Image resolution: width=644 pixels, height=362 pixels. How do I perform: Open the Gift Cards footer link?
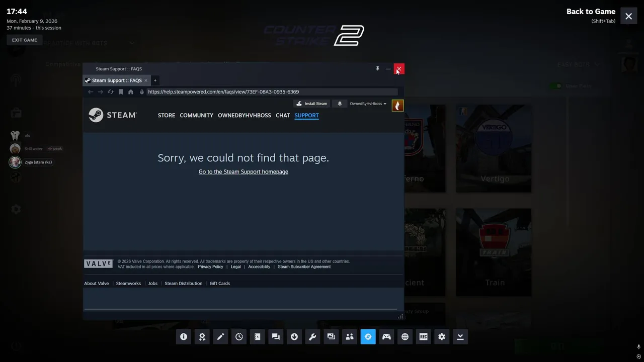tap(220, 284)
